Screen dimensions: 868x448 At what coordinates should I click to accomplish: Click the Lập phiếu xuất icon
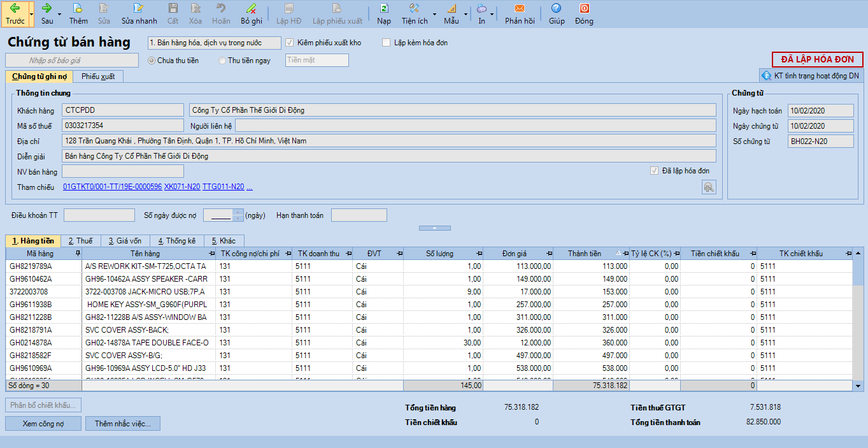click(338, 13)
